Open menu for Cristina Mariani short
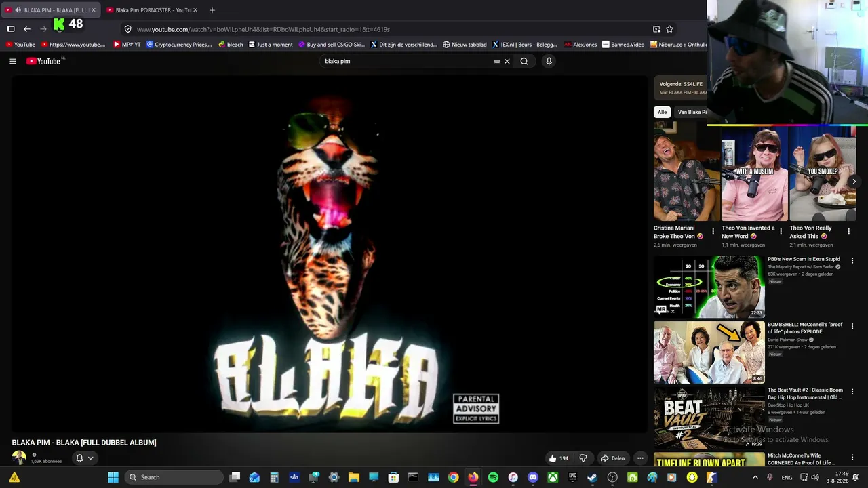The height and width of the screenshot is (488, 868). click(713, 231)
